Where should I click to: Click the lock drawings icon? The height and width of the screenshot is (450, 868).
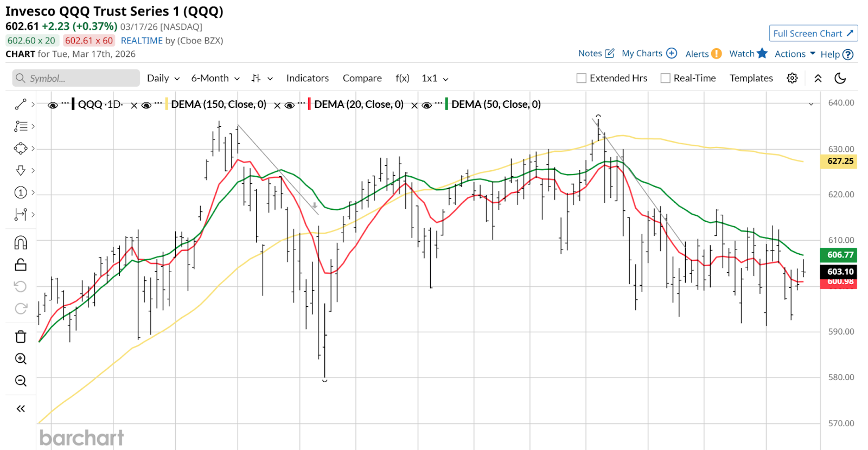[x=21, y=265]
